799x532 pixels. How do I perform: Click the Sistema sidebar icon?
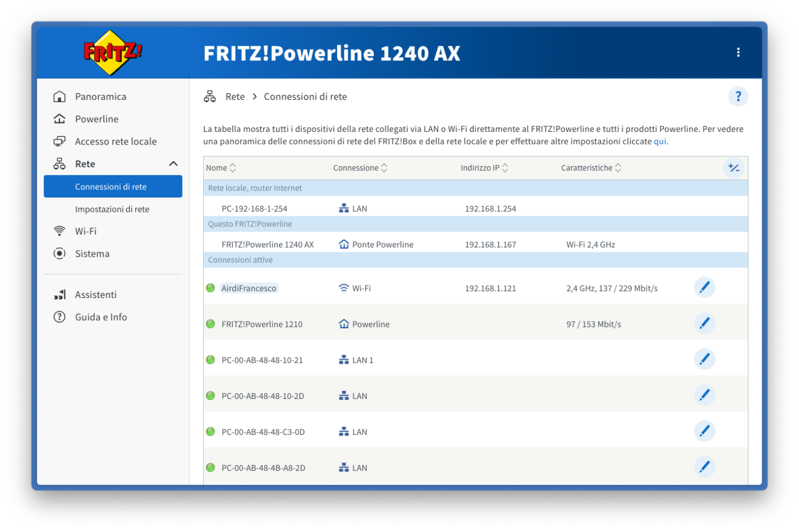click(x=59, y=253)
